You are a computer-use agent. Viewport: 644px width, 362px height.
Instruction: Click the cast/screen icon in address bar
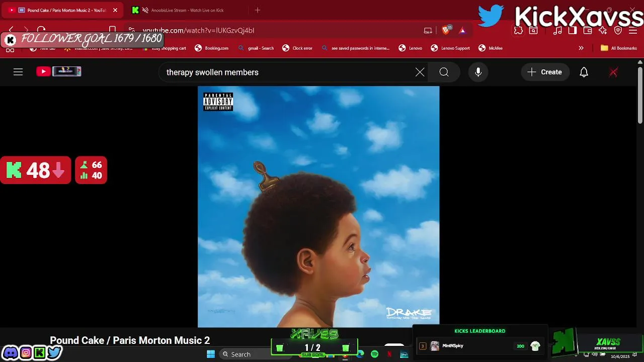coord(428,30)
